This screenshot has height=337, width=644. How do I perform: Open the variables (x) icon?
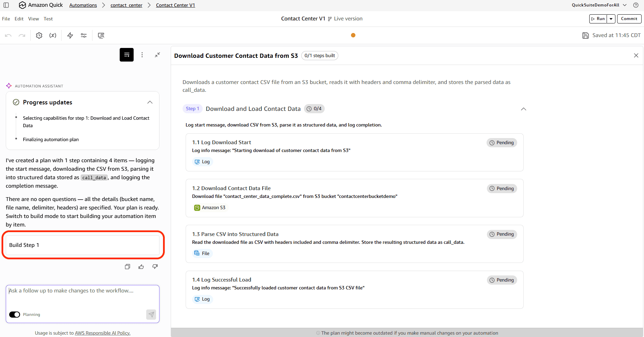[53, 35]
